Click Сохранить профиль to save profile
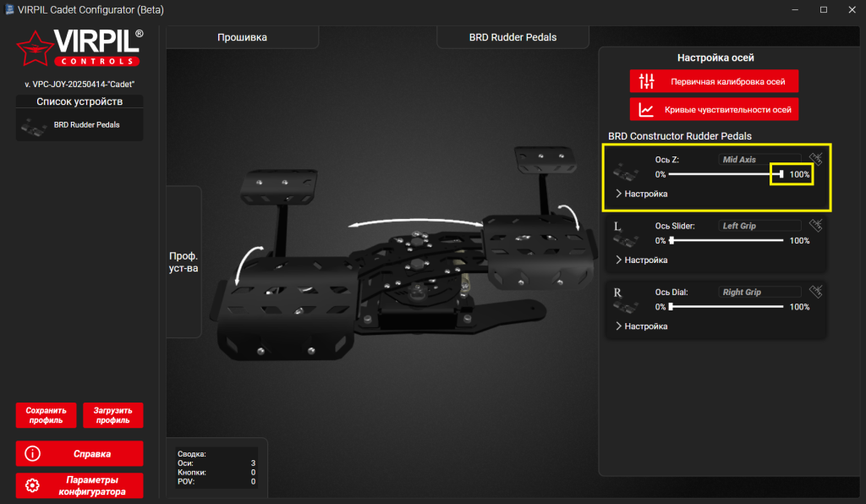866x504 pixels. click(46, 414)
